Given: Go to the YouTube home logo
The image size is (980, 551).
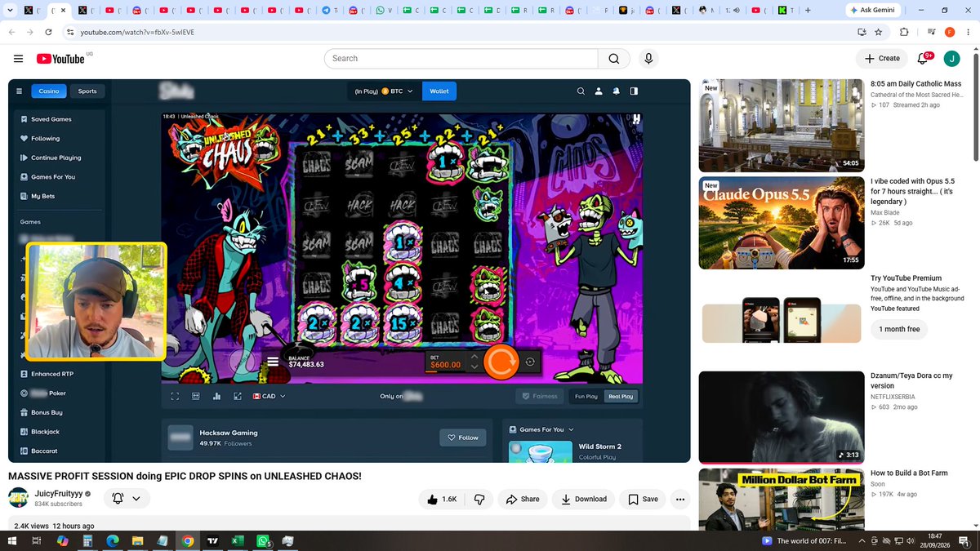Looking at the screenshot, I should (60, 59).
